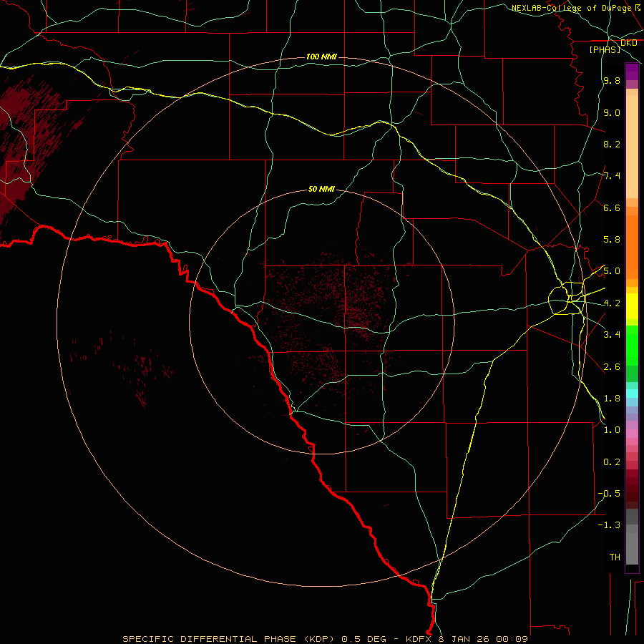This screenshot has height=644, width=644.
Task: Click the "OKD" label near the top right
Action: (x=628, y=42)
